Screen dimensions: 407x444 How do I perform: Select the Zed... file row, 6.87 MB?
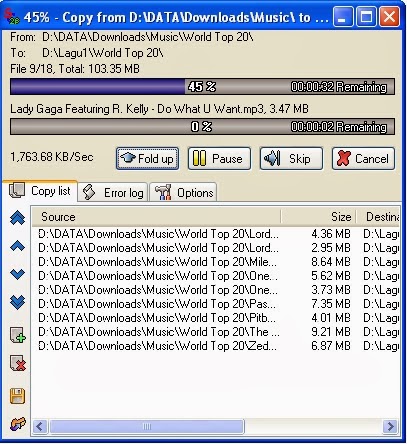click(216, 346)
